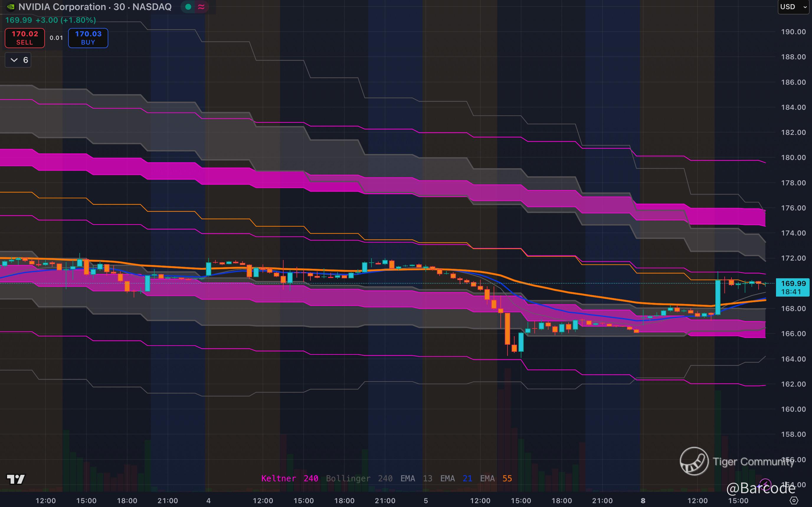Click the EMA 55 orange label
The image size is (812, 507).
496,478
